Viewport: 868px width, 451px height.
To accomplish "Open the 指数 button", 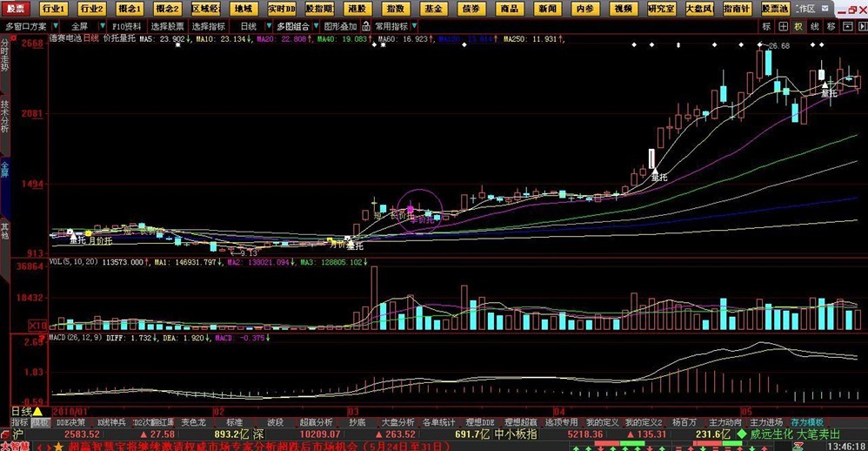I will pos(396,9).
